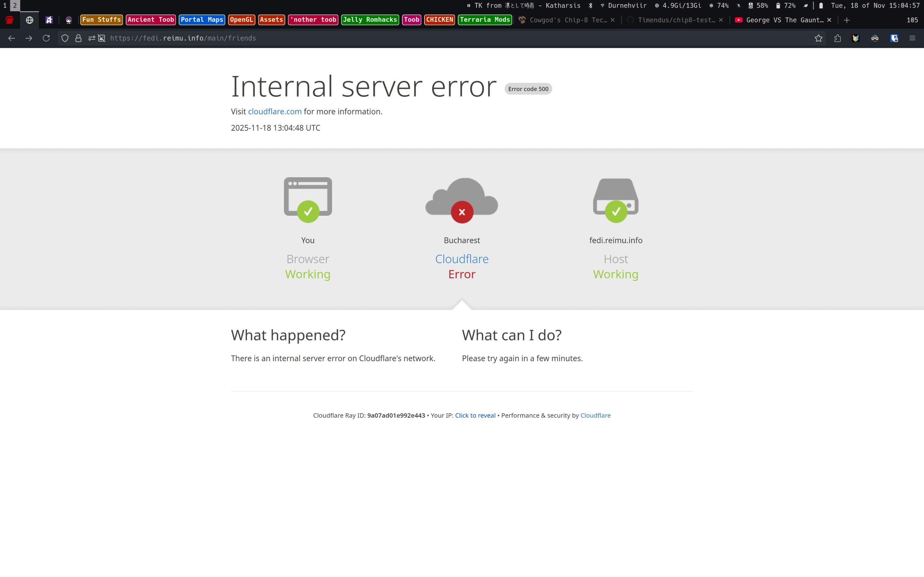Expand the Portal Maps tab group

(201, 20)
